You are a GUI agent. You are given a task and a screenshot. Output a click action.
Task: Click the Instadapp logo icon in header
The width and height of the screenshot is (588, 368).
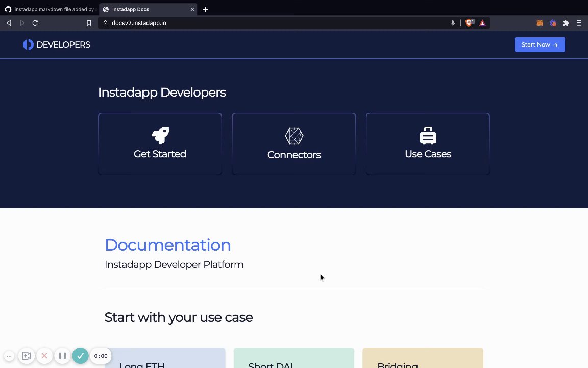point(28,44)
